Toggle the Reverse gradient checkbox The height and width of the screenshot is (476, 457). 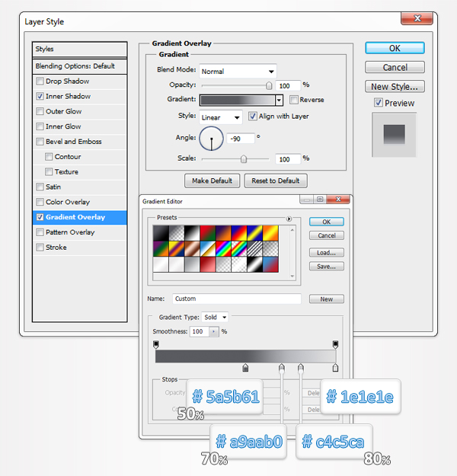(x=294, y=100)
